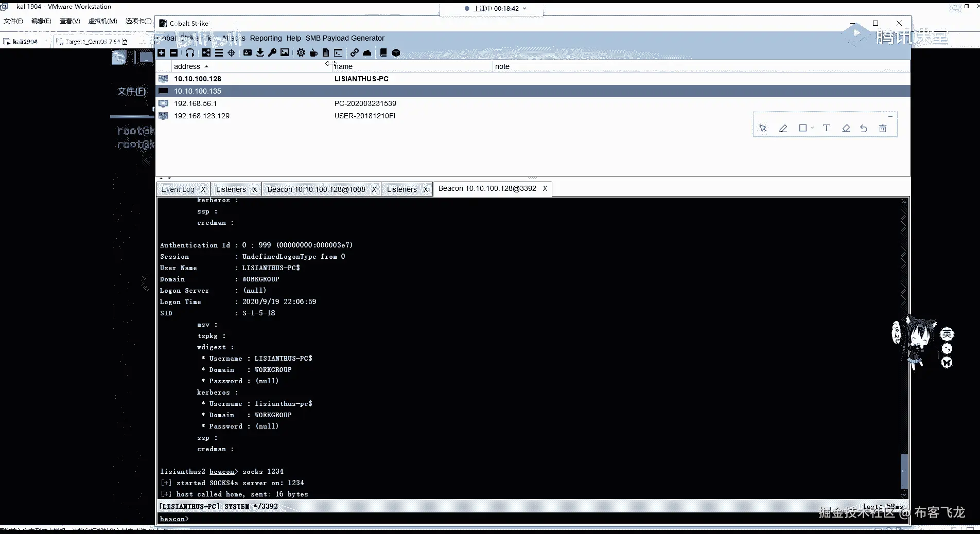The image size is (980, 534).
Task: Close the Beacon 10.10.100.128@3392 tab
Action: (545, 188)
